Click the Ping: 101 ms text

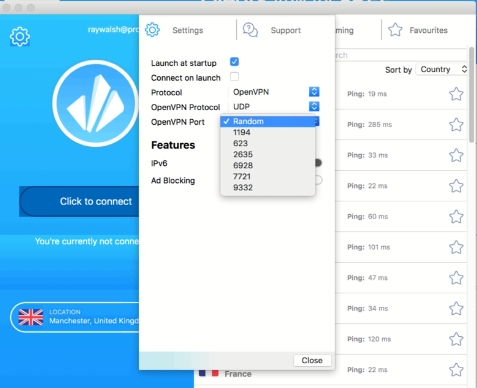pos(368,247)
